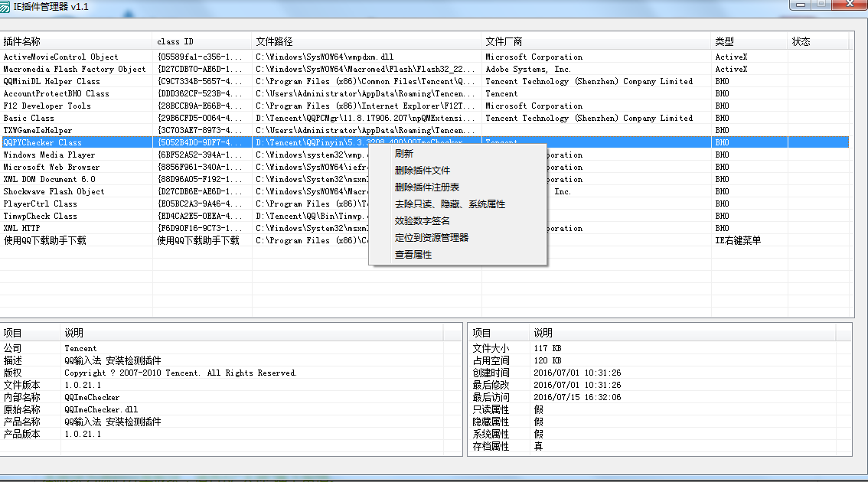Screen dimensions: 868x482
Task: Select the Microsoft Web Browser plugin
Action: (51, 167)
